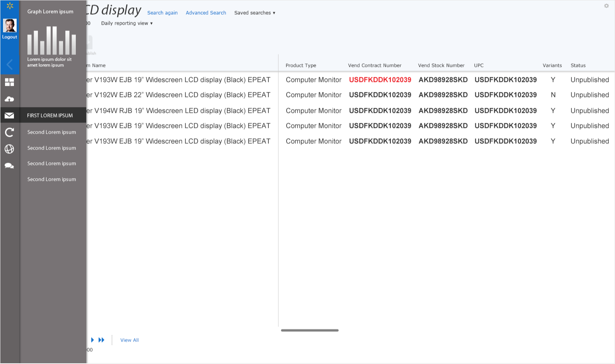Select the FIRST LOREM IPSUM menu item

[50, 116]
